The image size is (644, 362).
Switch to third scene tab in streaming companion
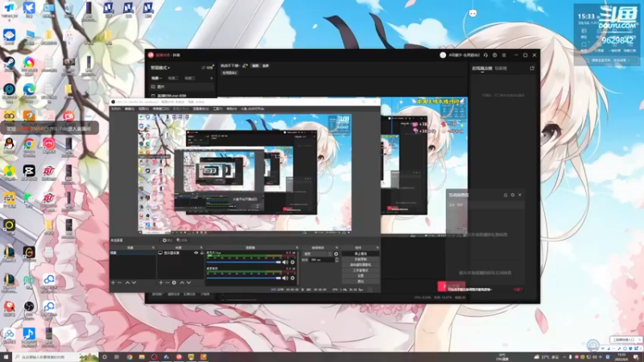point(190,78)
